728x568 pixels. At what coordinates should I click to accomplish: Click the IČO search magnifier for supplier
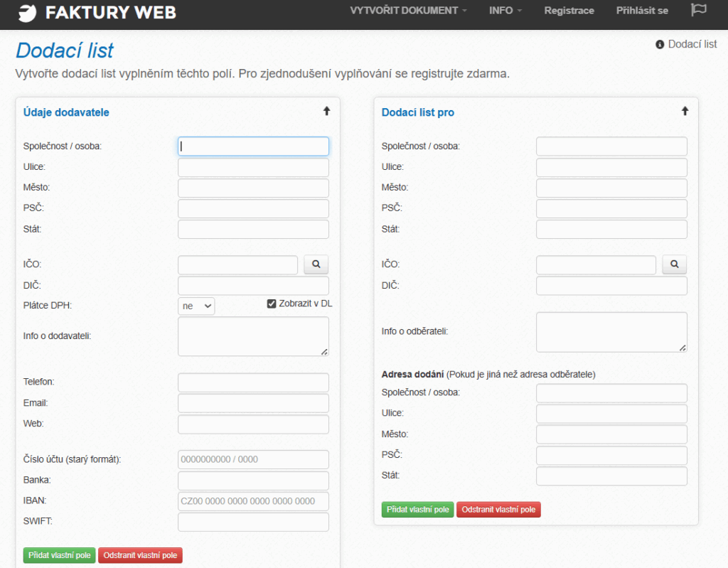(x=316, y=264)
